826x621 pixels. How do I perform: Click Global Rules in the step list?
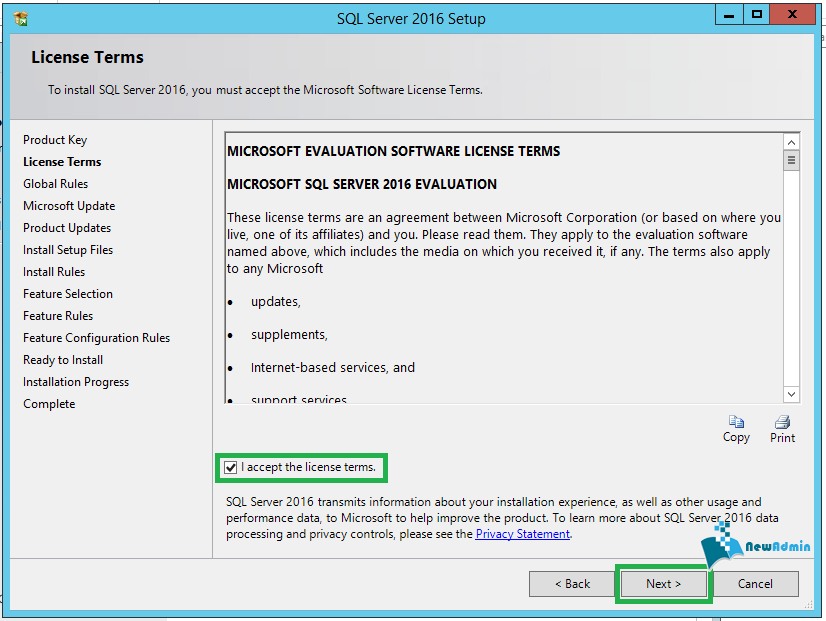tap(56, 184)
